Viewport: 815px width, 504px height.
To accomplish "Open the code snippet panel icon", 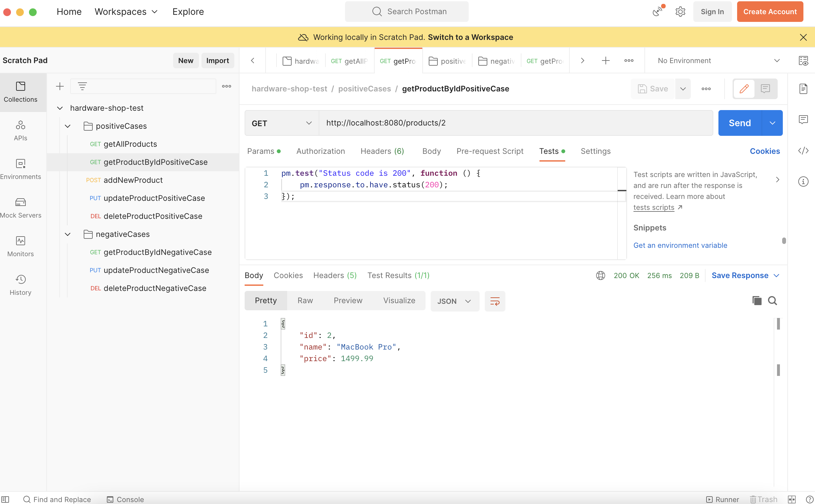I will 803,151.
